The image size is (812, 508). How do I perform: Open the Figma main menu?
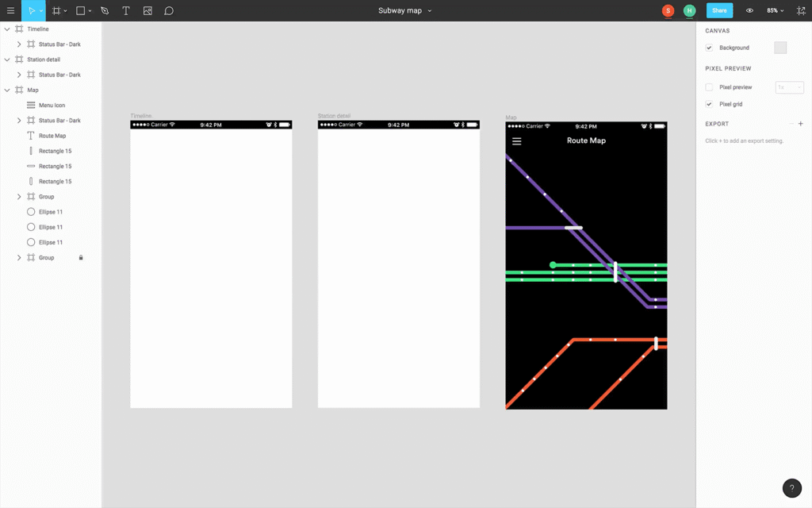pyautogui.click(x=11, y=10)
